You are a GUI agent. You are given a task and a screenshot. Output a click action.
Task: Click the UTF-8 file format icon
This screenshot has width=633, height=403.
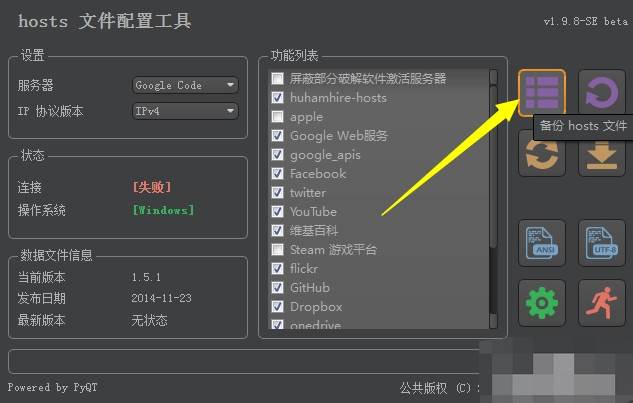pos(602,243)
